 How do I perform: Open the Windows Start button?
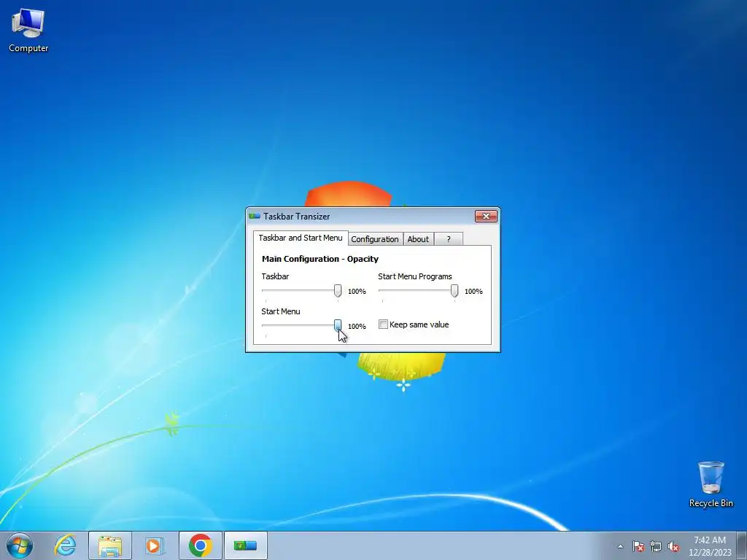[x=20, y=545]
